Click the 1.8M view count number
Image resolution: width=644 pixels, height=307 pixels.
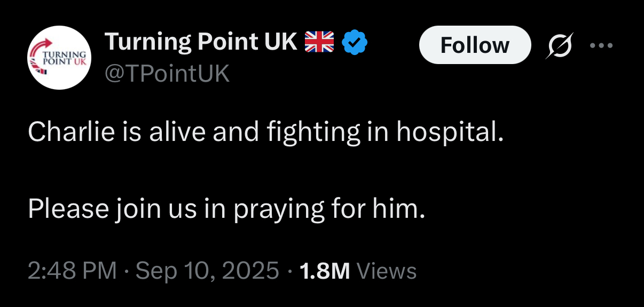(x=325, y=271)
